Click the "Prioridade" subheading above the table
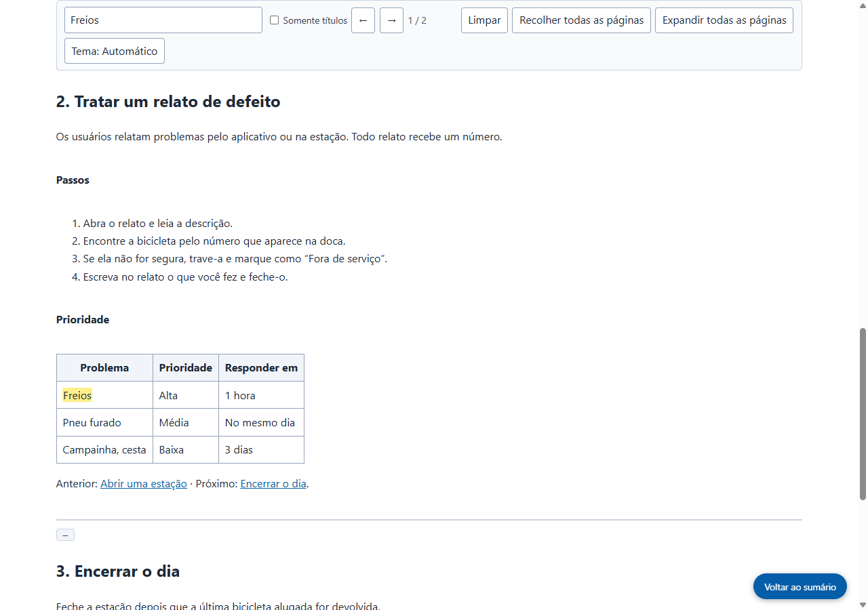The image size is (868, 610). (83, 320)
